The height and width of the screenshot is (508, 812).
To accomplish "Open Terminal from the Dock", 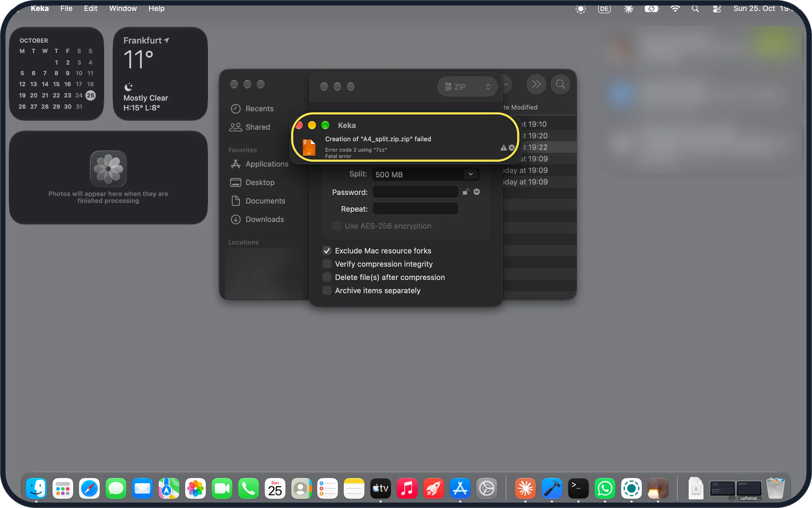I will [578, 488].
